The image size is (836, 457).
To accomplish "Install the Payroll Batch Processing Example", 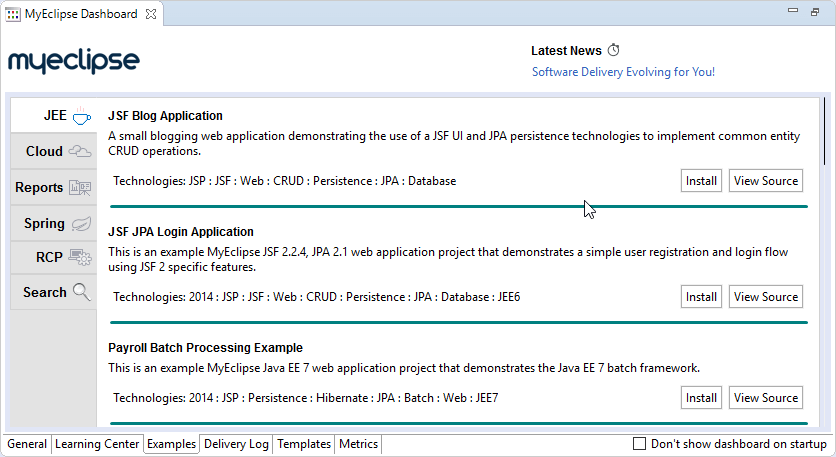I will click(701, 398).
